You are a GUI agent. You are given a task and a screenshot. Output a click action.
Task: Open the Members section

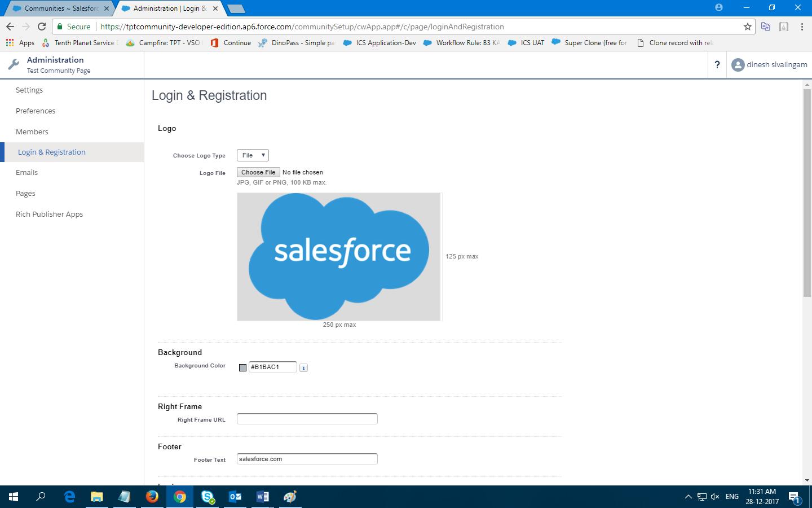[32, 132]
